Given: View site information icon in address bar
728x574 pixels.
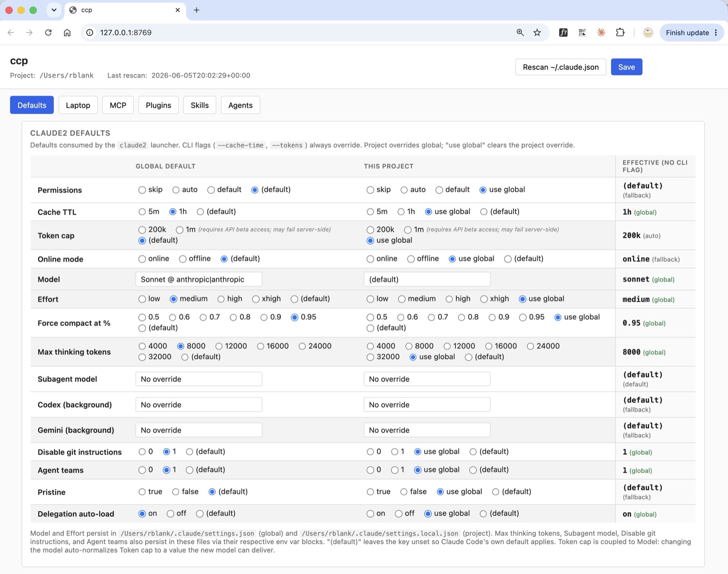Looking at the screenshot, I should click(x=90, y=33).
